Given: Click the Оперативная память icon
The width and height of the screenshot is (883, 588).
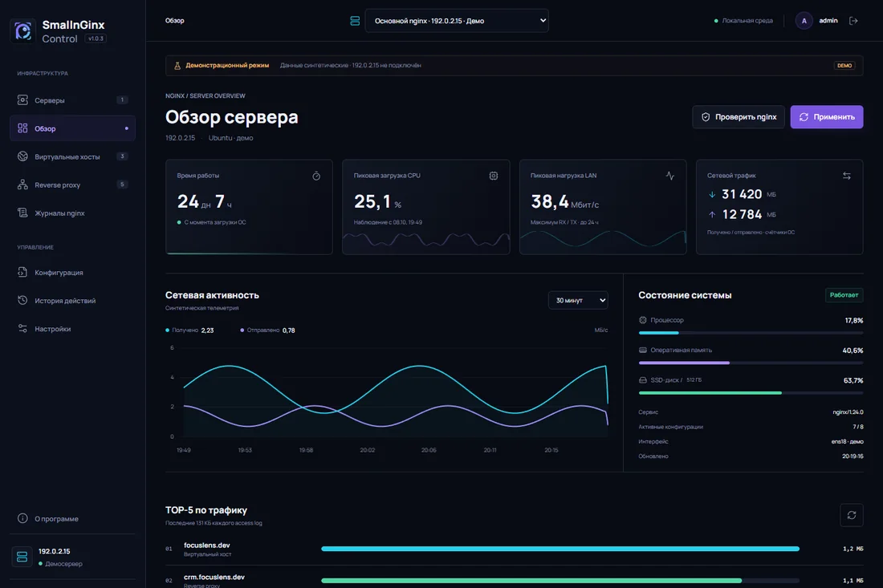Looking at the screenshot, I should (x=642, y=350).
